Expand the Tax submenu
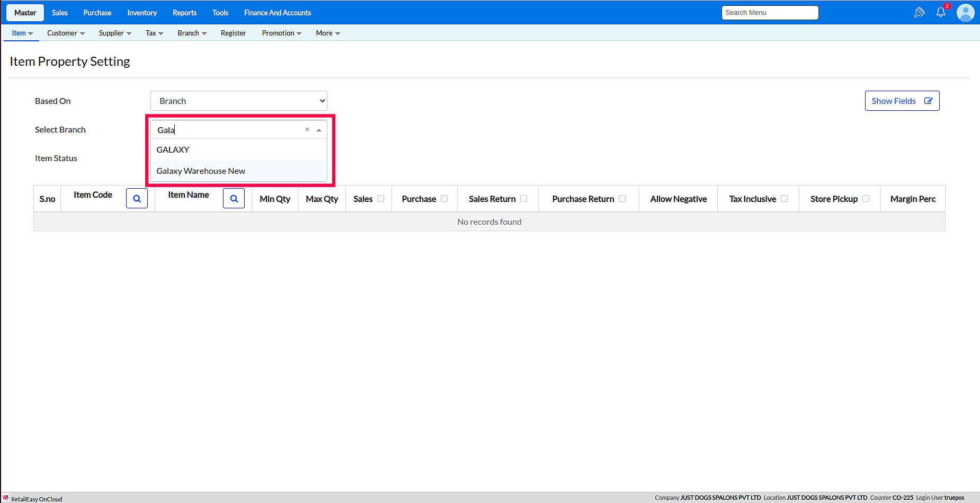 (x=154, y=33)
